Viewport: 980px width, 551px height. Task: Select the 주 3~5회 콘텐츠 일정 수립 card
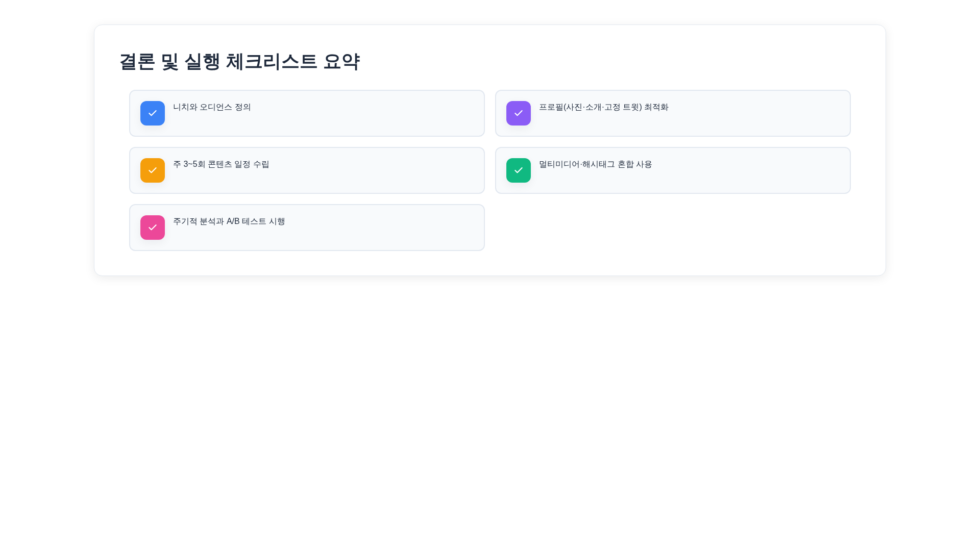(x=306, y=170)
